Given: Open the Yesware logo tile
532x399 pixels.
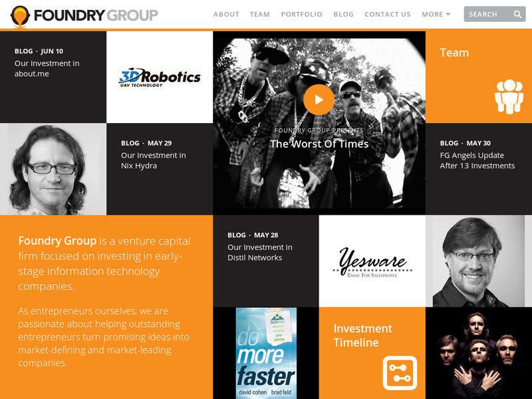Looking at the screenshot, I should (372, 261).
